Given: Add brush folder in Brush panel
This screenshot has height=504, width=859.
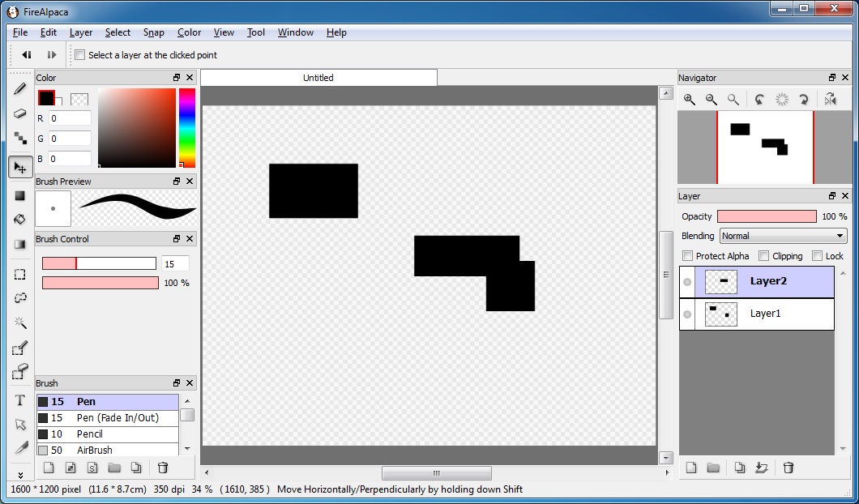Looking at the screenshot, I should point(114,468).
